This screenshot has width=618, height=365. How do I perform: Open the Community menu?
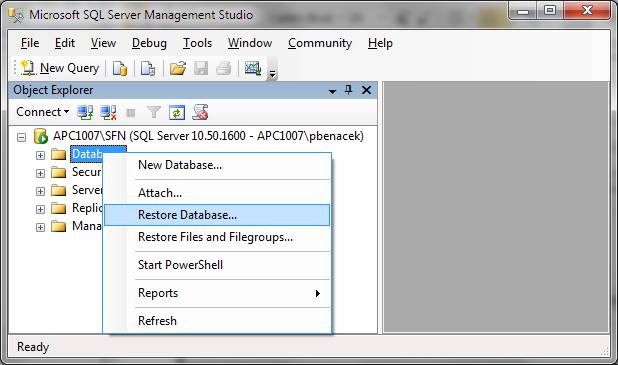click(x=320, y=43)
